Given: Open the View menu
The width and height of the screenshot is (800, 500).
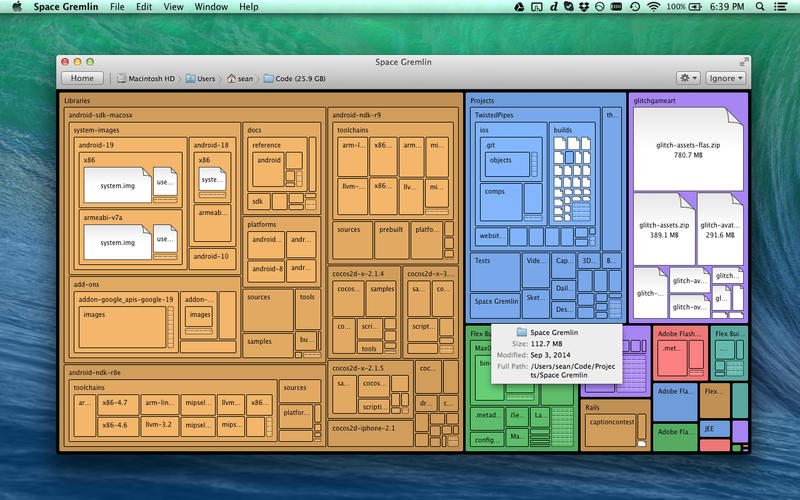Looking at the screenshot, I should tap(173, 7).
